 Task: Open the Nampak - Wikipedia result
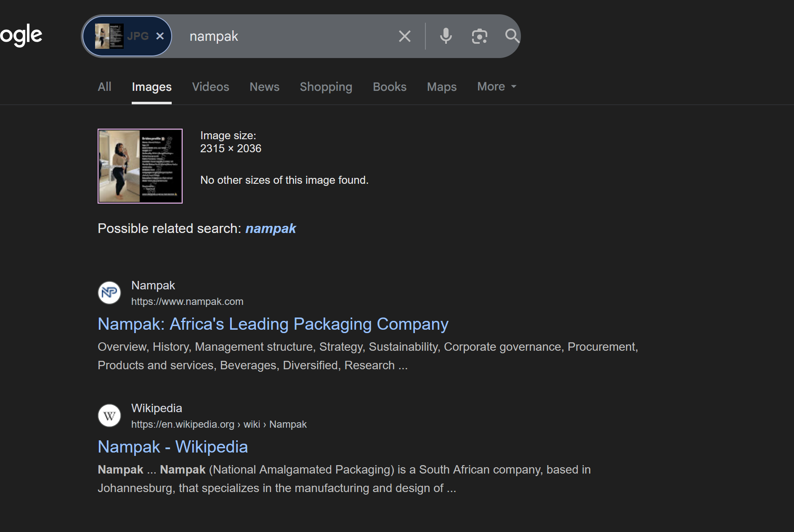click(173, 447)
